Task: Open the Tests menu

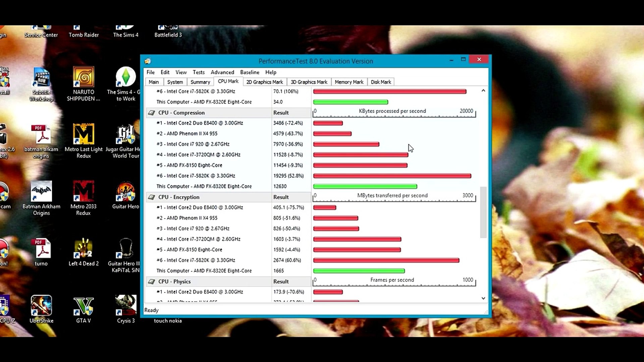Action: tap(199, 72)
